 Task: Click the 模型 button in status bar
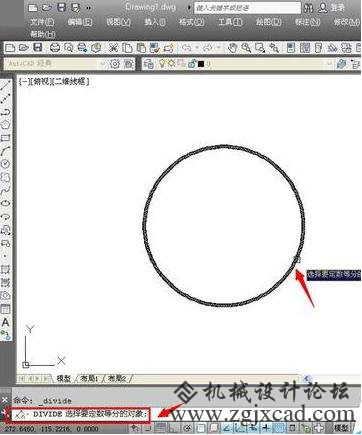tap(341, 428)
